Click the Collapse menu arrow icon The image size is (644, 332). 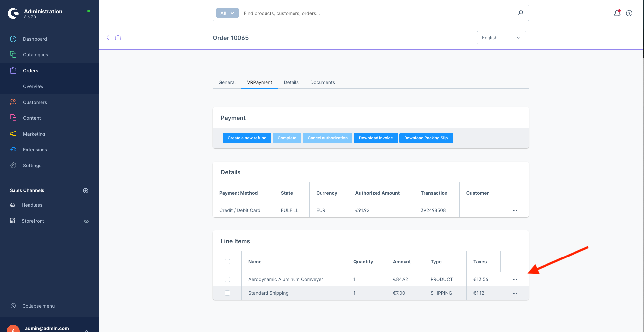click(13, 306)
